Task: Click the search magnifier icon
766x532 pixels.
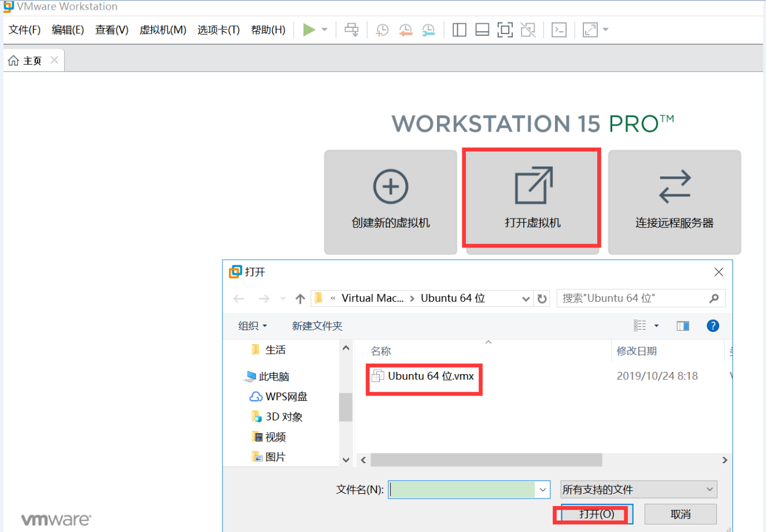Action: point(714,298)
